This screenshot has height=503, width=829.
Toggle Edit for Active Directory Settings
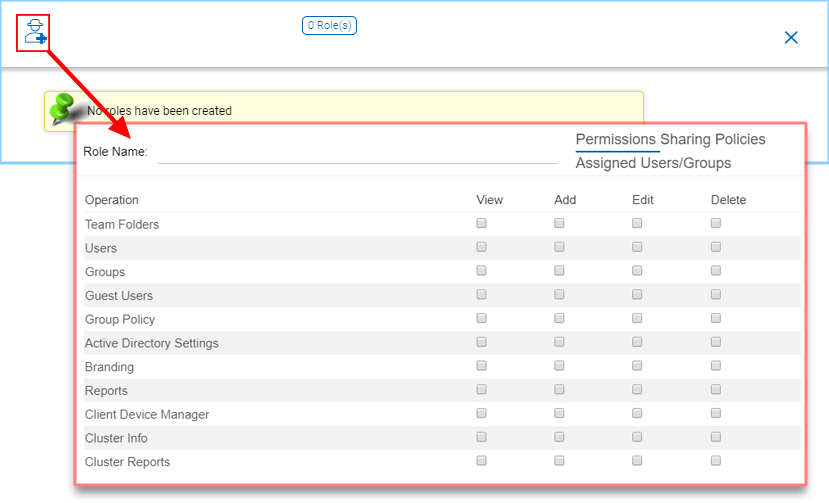[x=637, y=342]
